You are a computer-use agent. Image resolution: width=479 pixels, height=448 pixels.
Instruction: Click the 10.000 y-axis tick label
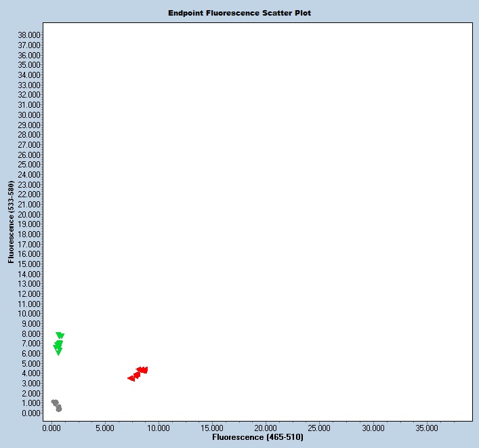[x=30, y=314]
